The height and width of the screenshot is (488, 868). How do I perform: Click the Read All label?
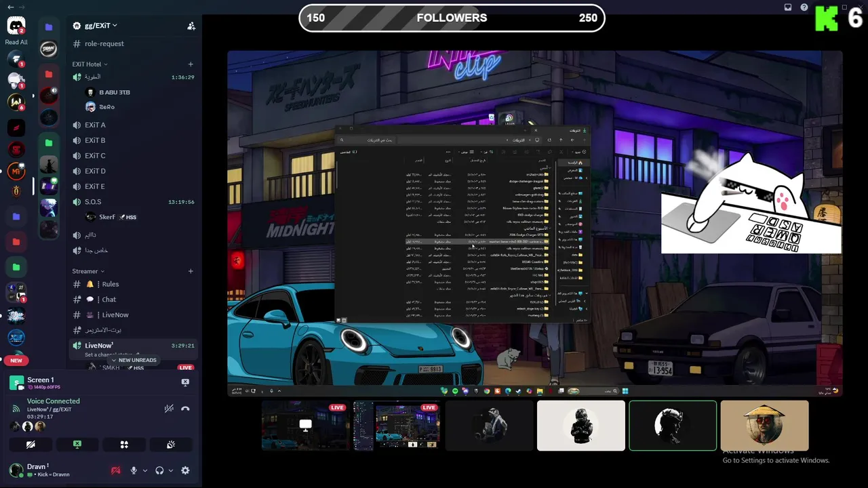(16, 42)
